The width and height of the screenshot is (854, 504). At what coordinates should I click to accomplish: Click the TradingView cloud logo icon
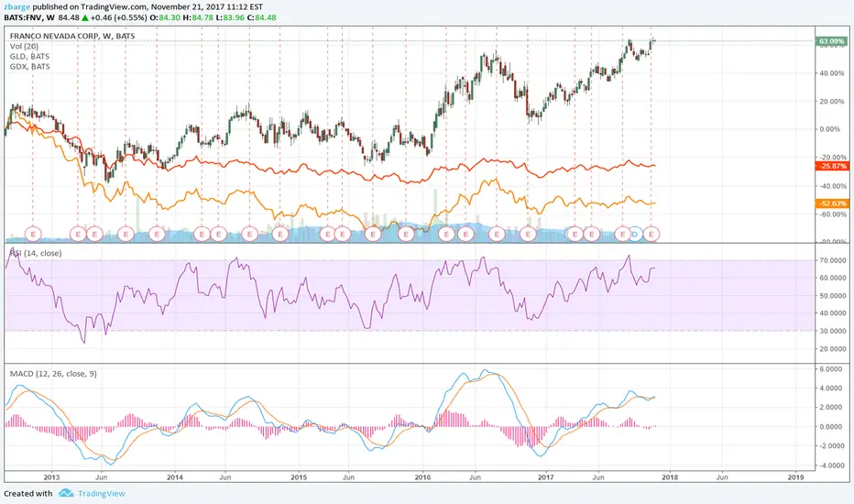[66, 493]
